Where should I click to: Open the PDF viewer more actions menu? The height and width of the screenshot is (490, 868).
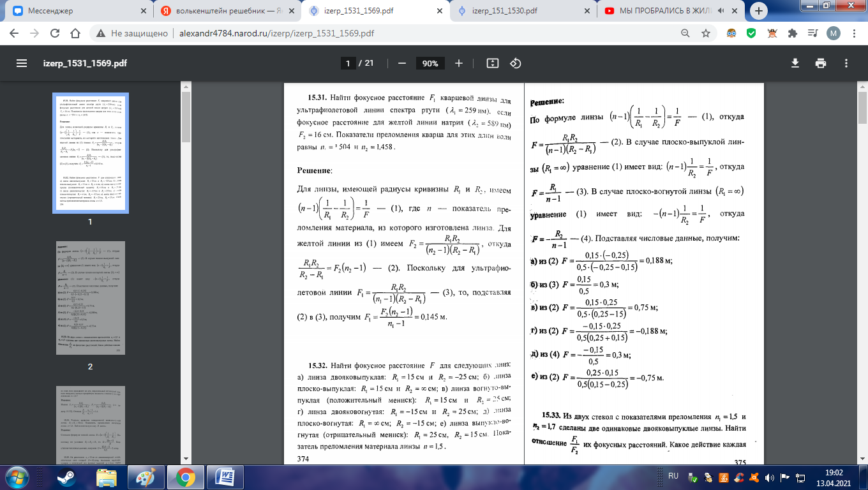point(846,63)
